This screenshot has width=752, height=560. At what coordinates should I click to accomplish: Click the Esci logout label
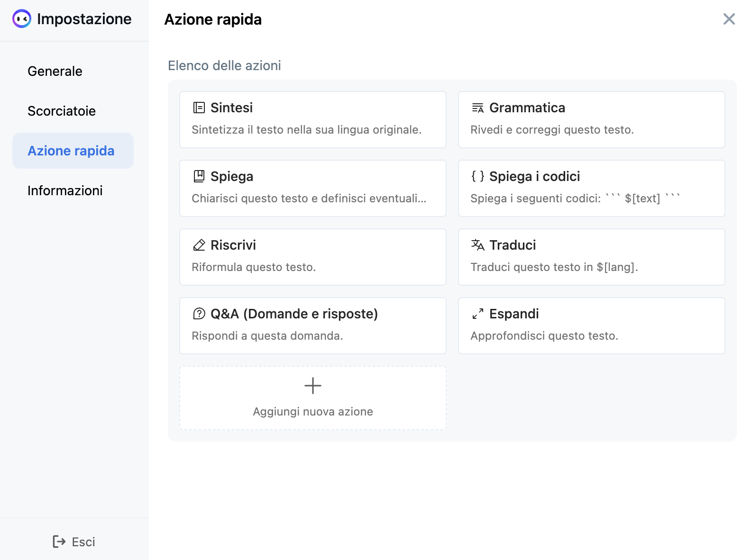(x=83, y=542)
